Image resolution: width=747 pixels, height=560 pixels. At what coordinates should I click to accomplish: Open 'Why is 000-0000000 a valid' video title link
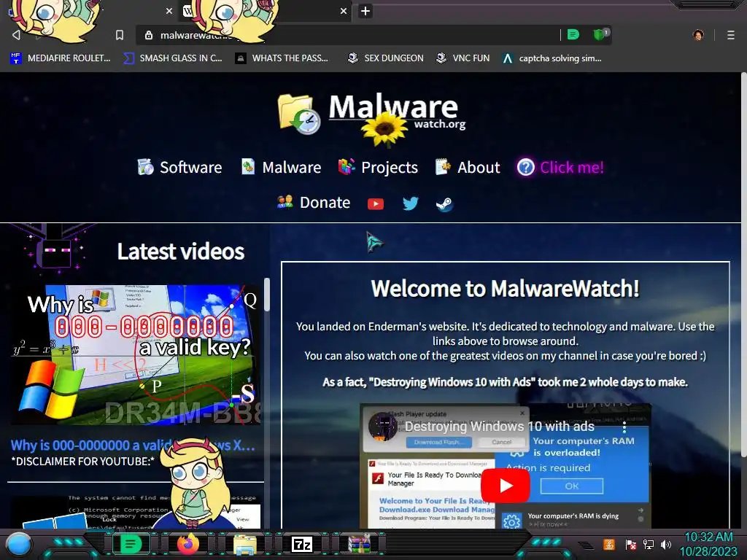(x=133, y=446)
